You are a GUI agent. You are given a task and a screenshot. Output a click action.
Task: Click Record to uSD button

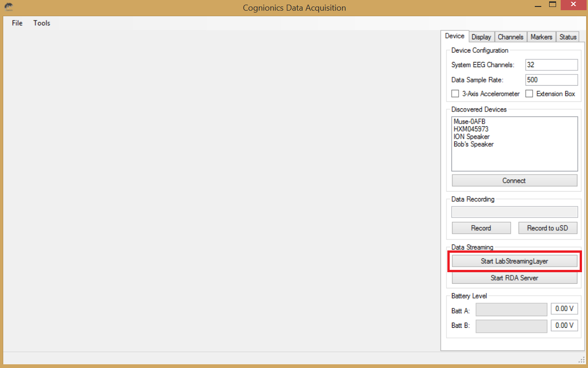[548, 228]
